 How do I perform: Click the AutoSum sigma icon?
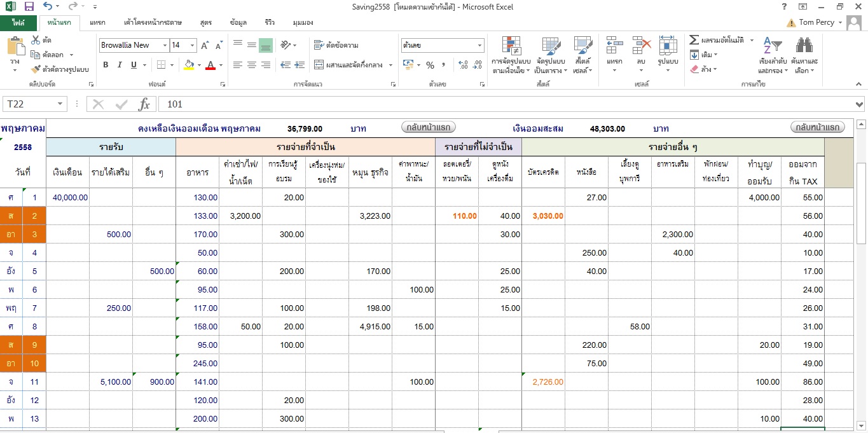[694, 39]
